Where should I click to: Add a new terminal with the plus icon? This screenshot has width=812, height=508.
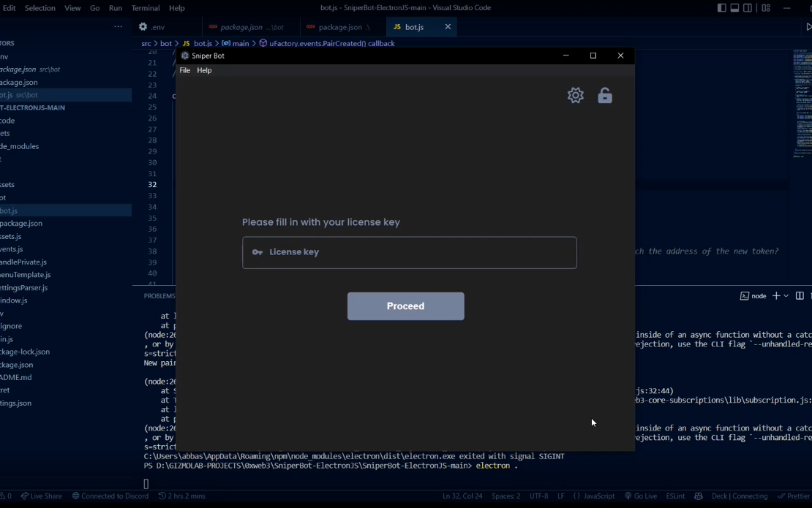pos(775,296)
